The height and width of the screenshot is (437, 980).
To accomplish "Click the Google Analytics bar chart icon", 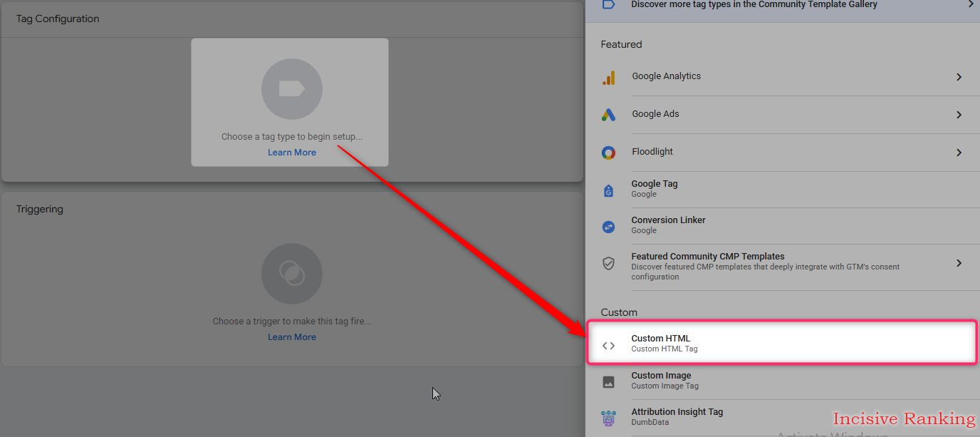I will coord(608,78).
